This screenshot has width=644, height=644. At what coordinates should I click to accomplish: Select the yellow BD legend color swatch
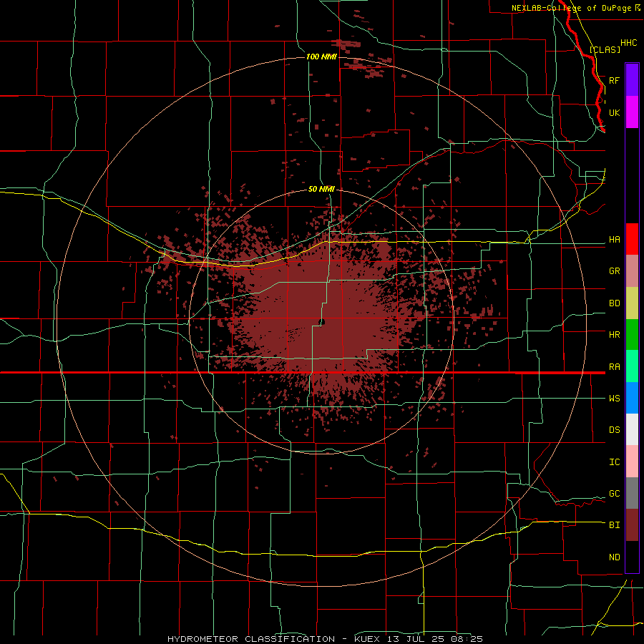(632, 303)
